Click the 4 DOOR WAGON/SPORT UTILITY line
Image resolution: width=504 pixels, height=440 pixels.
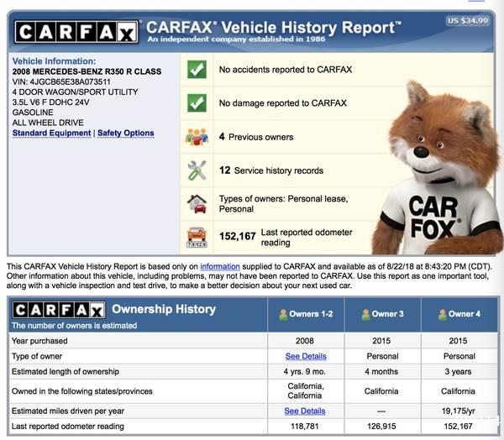(76, 92)
